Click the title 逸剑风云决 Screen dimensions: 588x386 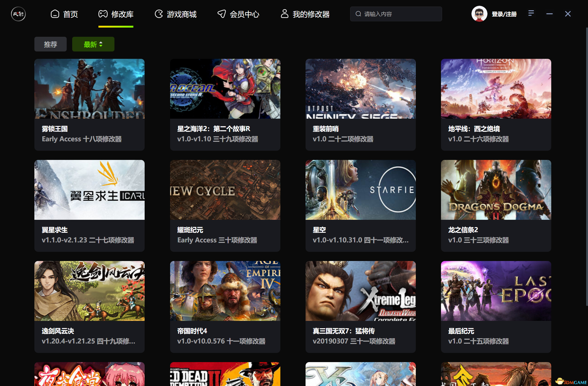click(x=58, y=331)
